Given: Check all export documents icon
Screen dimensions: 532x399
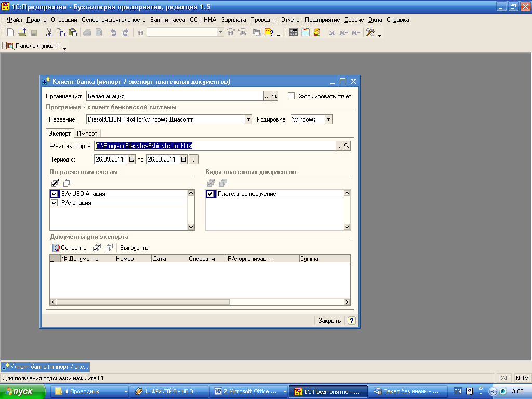Looking at the screenshot, I should pos(97,248).
